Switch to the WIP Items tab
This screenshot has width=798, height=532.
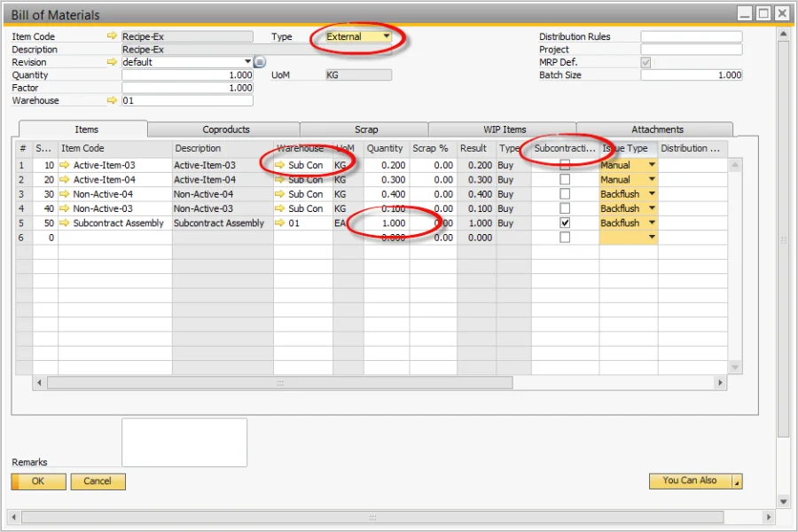click(x=503, y=129)
